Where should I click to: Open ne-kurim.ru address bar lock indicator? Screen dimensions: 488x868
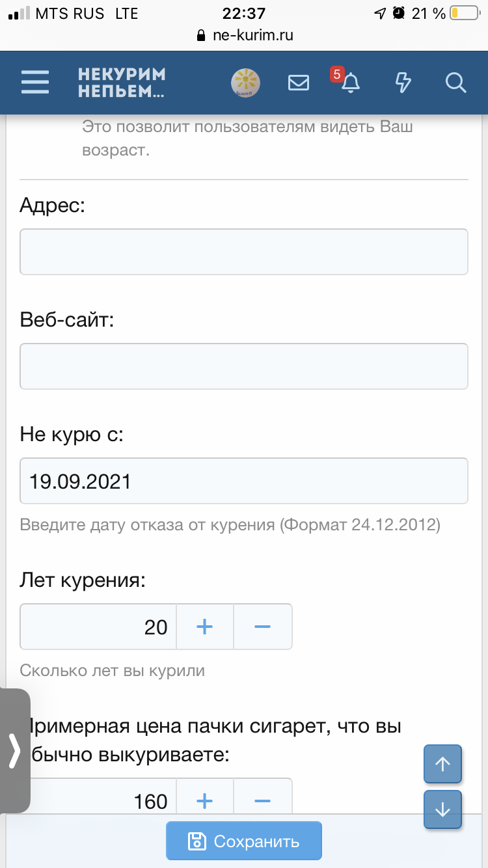click(201, 36)
